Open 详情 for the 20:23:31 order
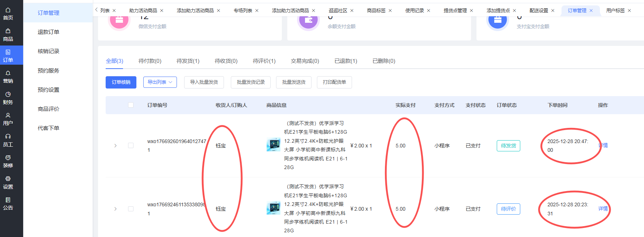Image resolution: width=644 pixels, height=237 pixels. point(603,208)
